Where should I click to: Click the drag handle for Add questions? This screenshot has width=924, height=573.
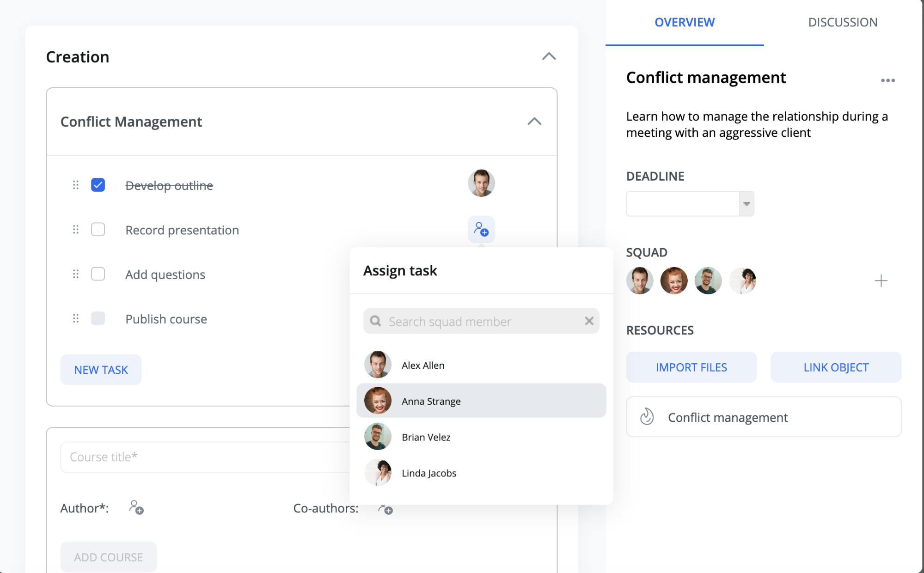(74, 274)
